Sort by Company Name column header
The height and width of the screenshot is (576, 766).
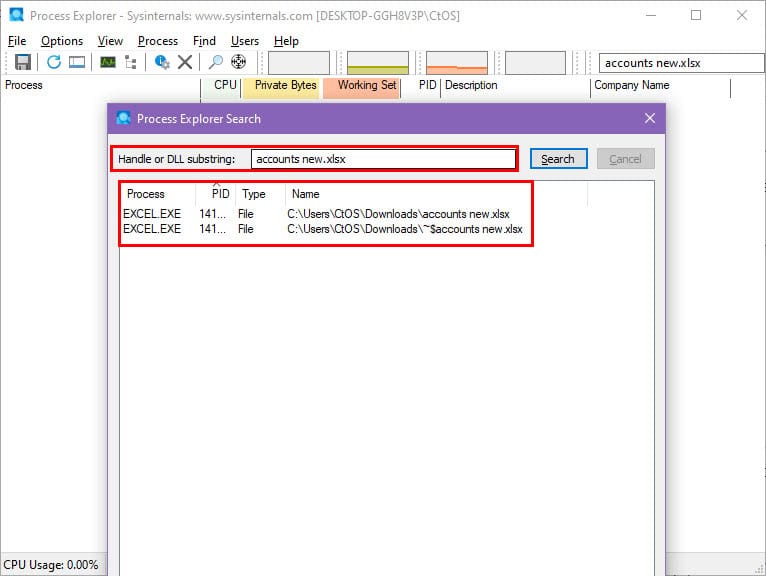tap(660, 85)
